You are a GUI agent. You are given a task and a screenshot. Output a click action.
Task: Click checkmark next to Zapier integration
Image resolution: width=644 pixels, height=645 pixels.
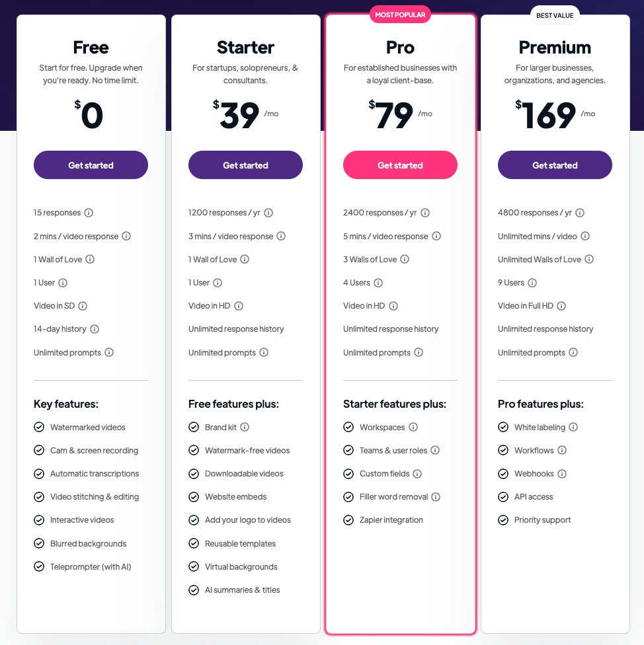[x=348, y=520]
